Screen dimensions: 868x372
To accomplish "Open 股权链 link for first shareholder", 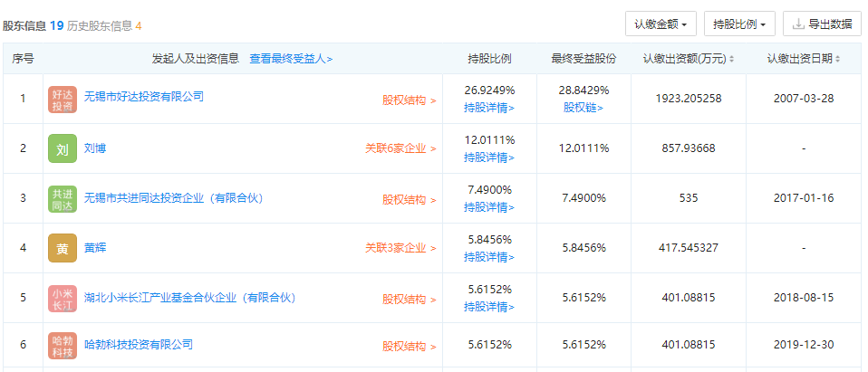I will point(583,108).
